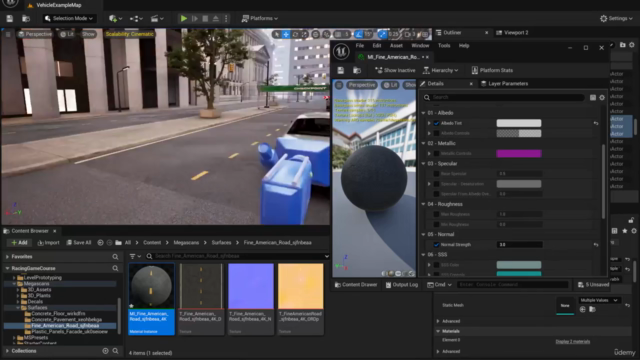Enable the Metallic Controls checkbox
This screenshot has width=640, height=360.
[436, 153]
